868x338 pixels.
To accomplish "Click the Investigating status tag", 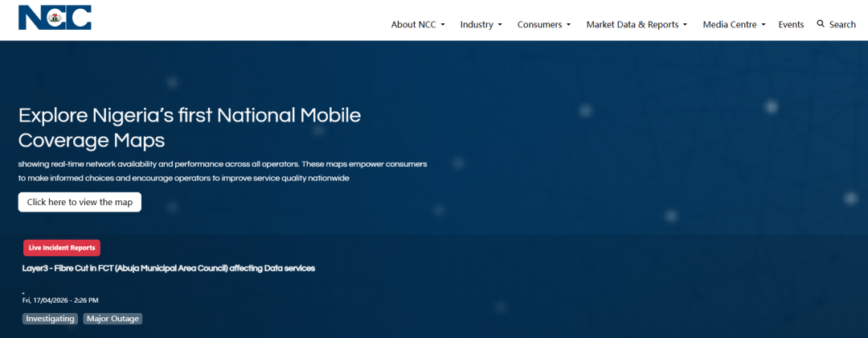I will [50, 319].
